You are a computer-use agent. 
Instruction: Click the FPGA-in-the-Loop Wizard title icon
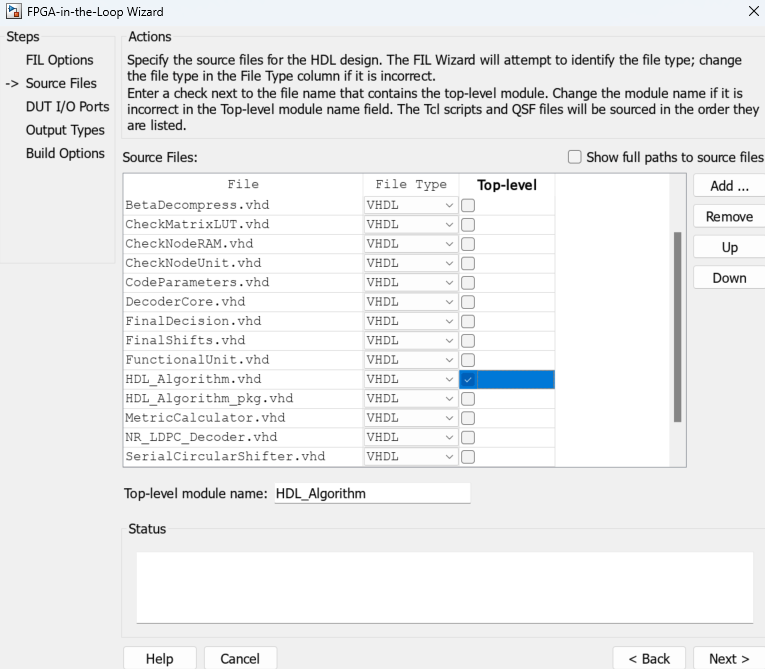(x=13, y=12)
